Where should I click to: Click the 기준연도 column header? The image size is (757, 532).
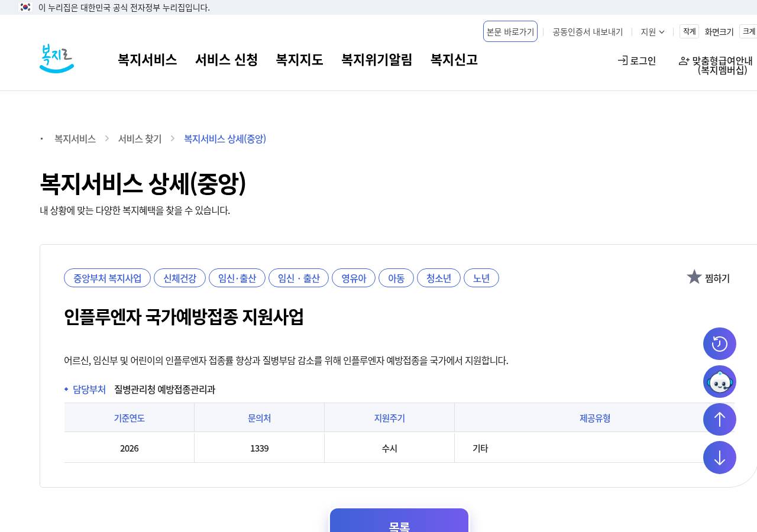coord(130,418)
